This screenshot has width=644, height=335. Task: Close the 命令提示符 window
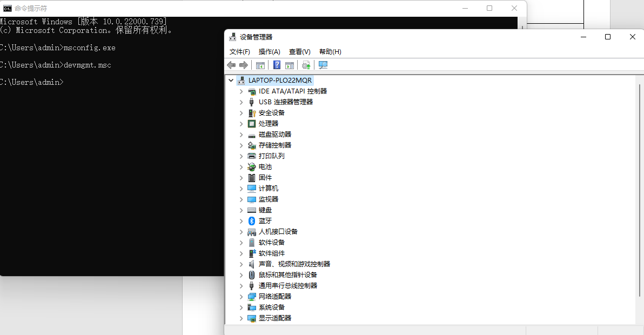(514, 8)
